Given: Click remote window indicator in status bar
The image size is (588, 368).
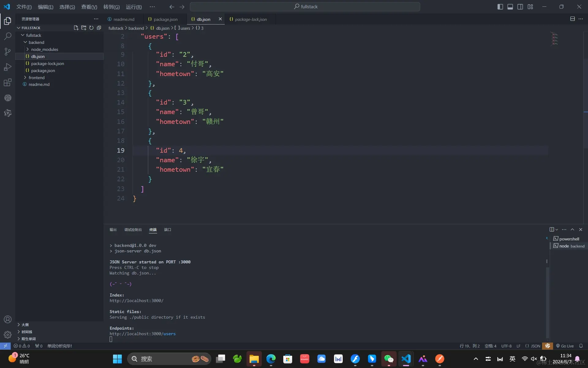Looking at the screenshot, I should pyautogui.click(x=6, y=346).
